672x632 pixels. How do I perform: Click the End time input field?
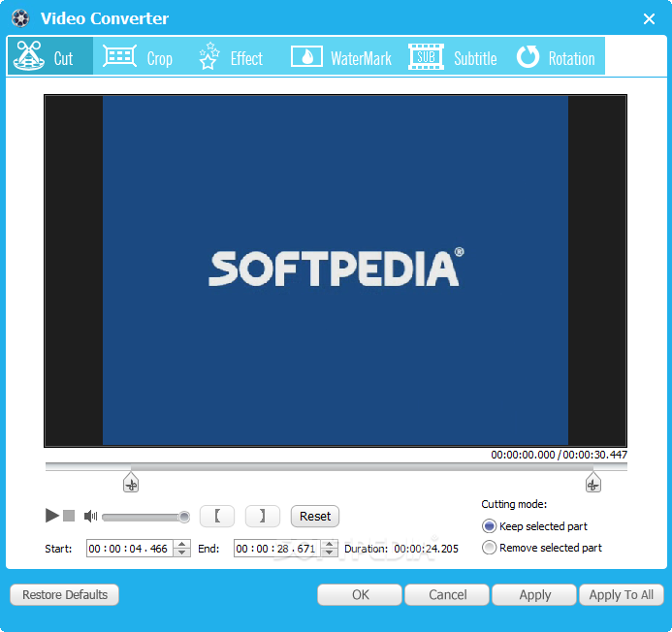point(277,549)
